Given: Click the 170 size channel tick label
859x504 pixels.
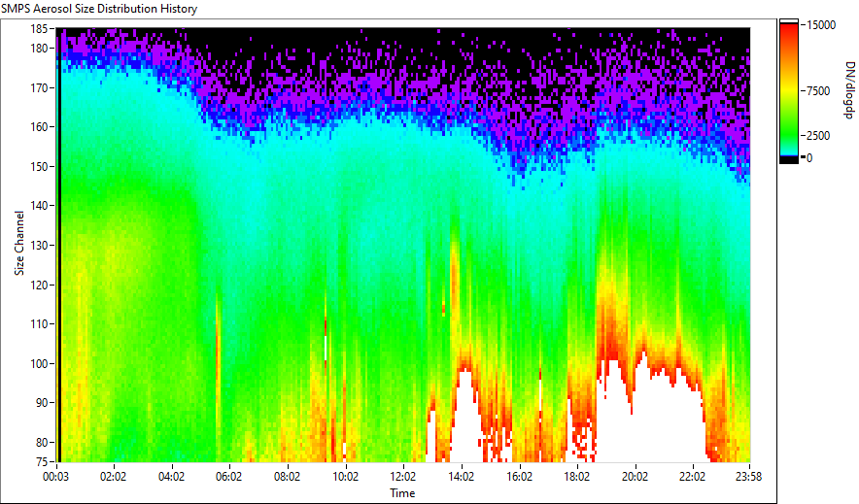Looking at the screenshot, I should [41, 87].
